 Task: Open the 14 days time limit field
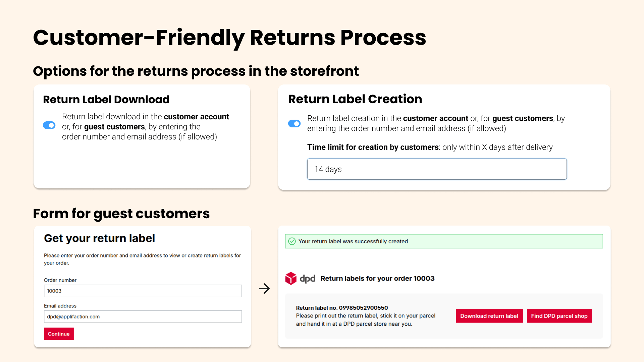(437, 169)
